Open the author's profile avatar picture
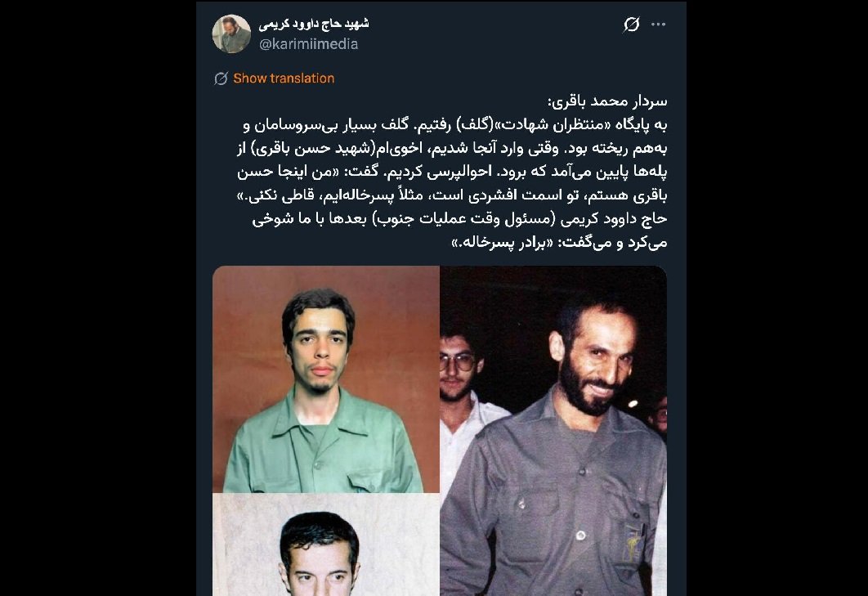 pos(231,34)
